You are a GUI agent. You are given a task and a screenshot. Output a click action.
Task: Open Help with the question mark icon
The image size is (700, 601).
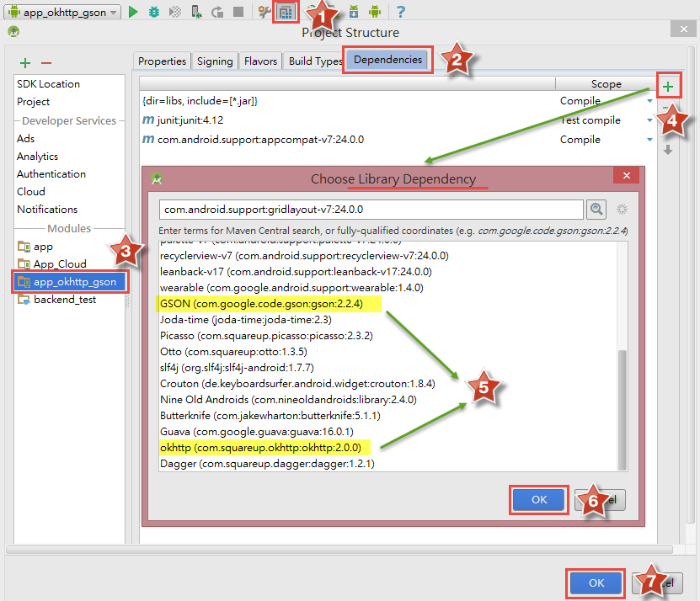pos(401,12)
